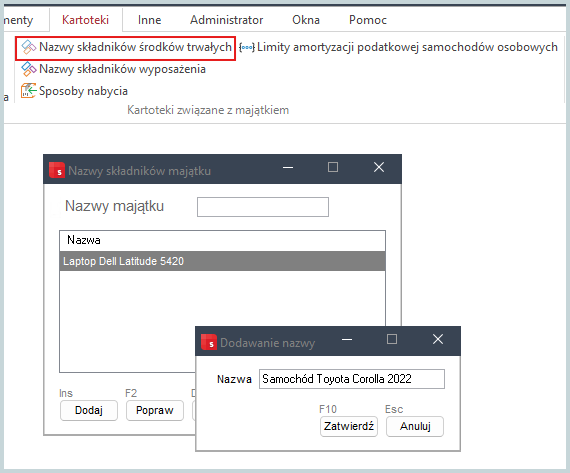Open Nazwy składników środków trwałych icon
570x473 pixels.
[28, 47]
